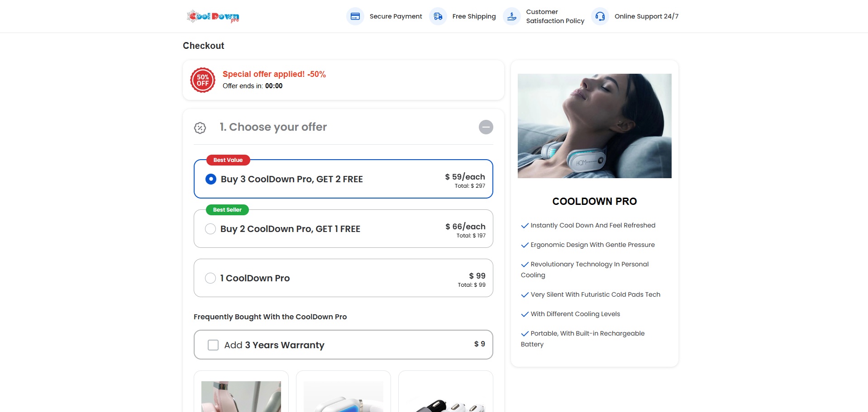Select Buy 3 Get 2 Free radio option
The width and height of the screenshot is (868, 412).
point(211,179)
